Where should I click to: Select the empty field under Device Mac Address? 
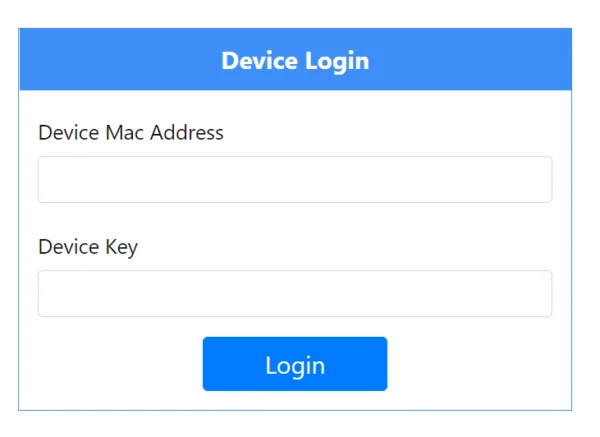pyautogui.click(x=295, y=180)
